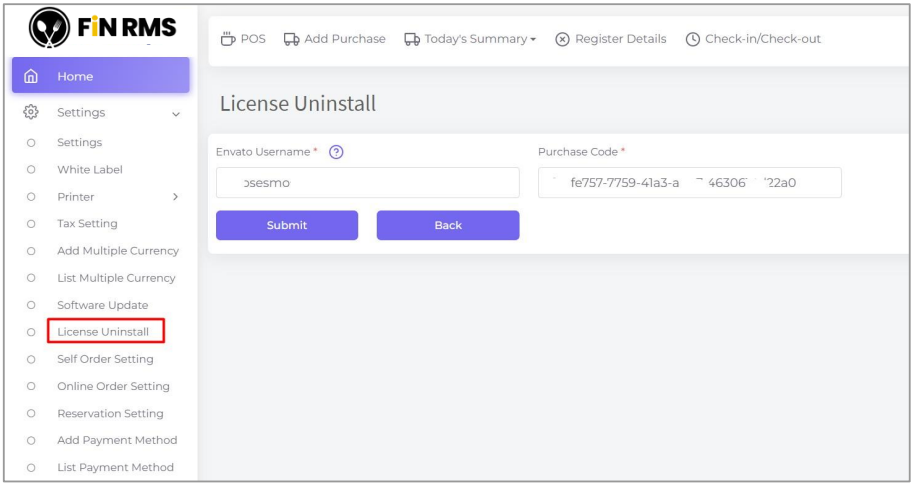The width and height of the screenshot is (913, 486).
Task: Click the Settings gear icon in sidebar
Action: [31, 113]
